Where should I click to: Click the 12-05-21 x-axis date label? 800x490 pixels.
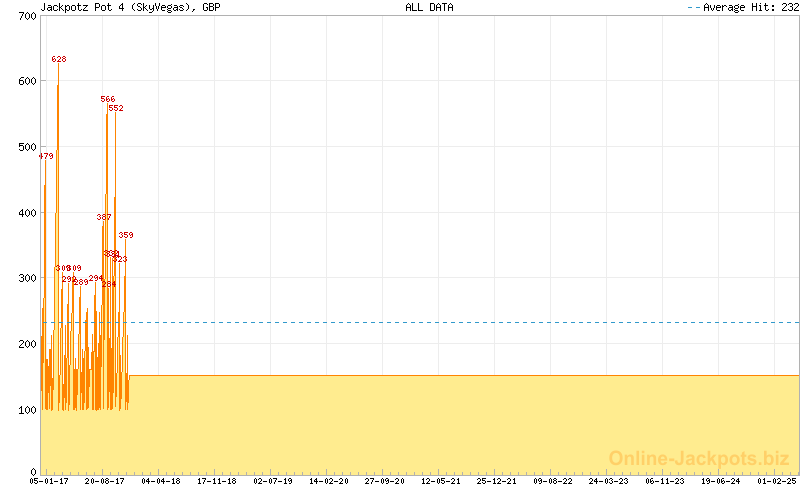click(x=441, y=482)
